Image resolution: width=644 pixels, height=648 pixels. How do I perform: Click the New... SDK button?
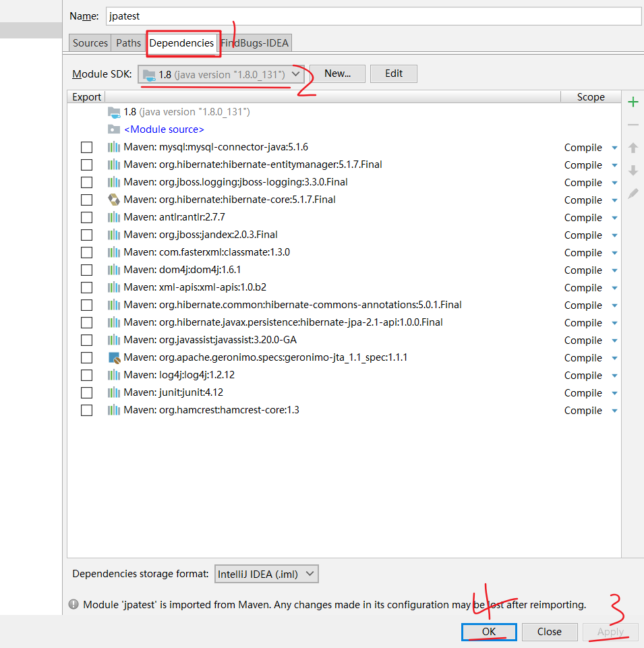[x=337, y=73]
